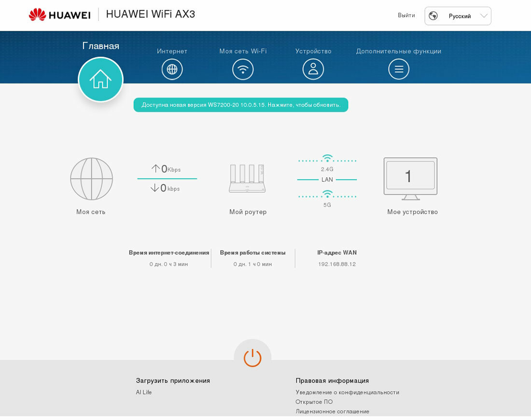Switch to the Устройство tab label
The image size is (531, 420).
[313, 51]
